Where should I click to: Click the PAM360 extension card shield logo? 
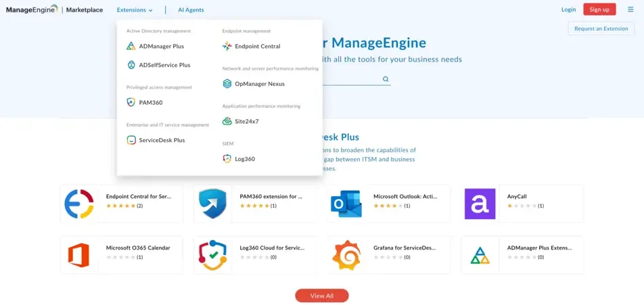click(212, 204)
